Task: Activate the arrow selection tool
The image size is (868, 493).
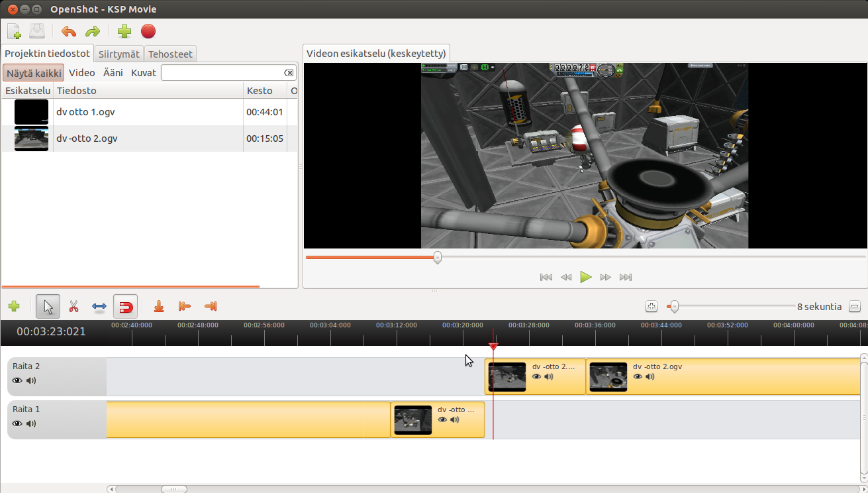Action: point(48,307)
